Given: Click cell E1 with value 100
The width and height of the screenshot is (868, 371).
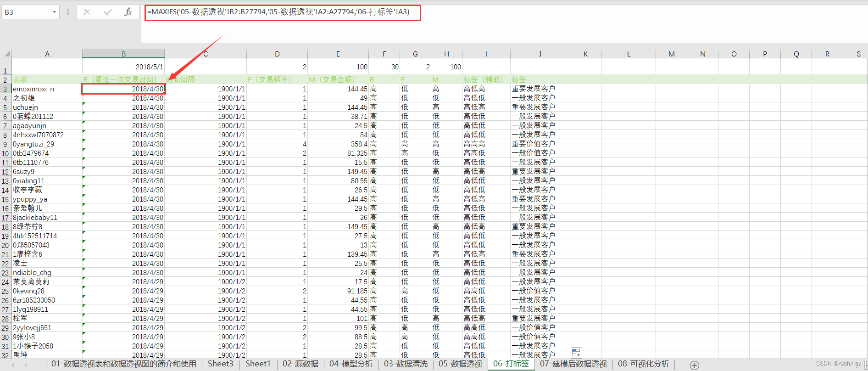Looking at the screenshot, I should pos(338,67).
